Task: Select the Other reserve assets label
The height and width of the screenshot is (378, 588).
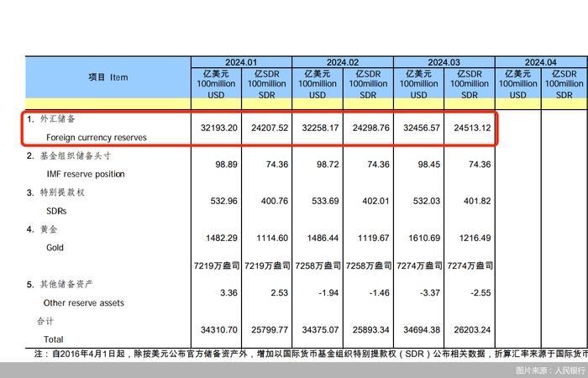Action: coord(84,303)
